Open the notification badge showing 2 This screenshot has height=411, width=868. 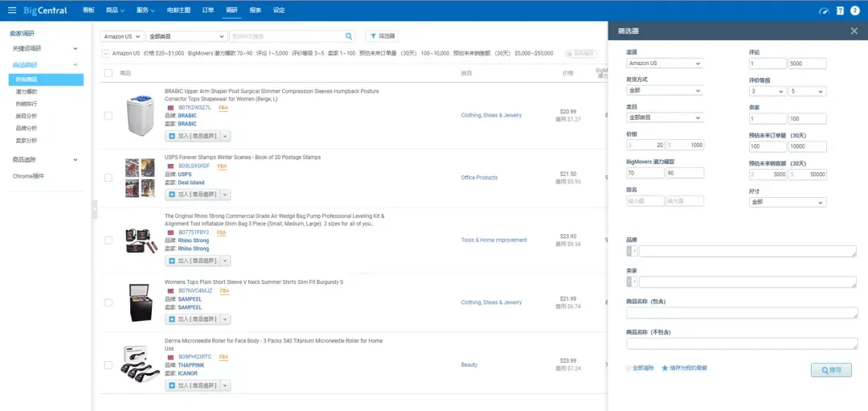(x=855, y=10)
